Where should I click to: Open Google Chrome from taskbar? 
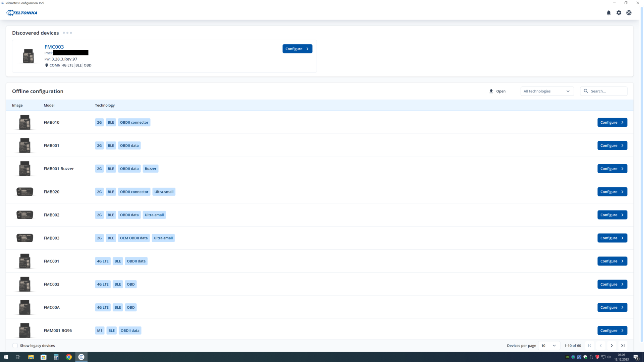pyautogui.click(x=69, y=357)
